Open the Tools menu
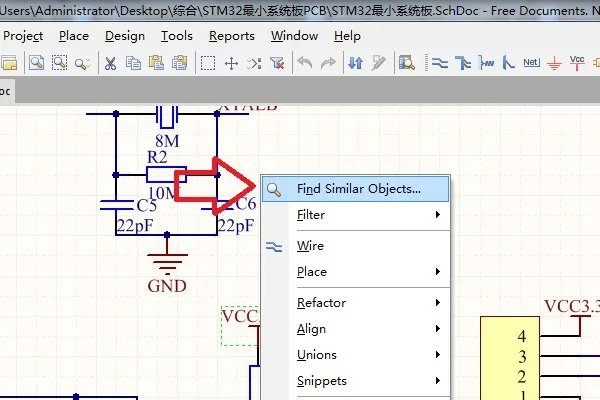This screenshot has height=400, width=600. pos(177,36)
